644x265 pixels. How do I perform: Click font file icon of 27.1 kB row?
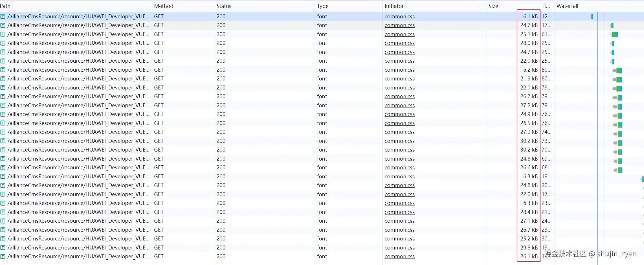coord(3,221)
